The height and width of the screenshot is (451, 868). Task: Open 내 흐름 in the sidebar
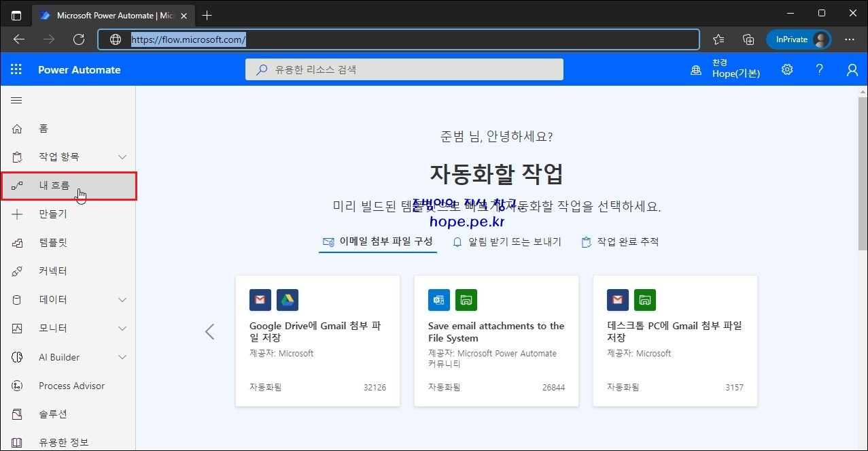coord(69,186)
